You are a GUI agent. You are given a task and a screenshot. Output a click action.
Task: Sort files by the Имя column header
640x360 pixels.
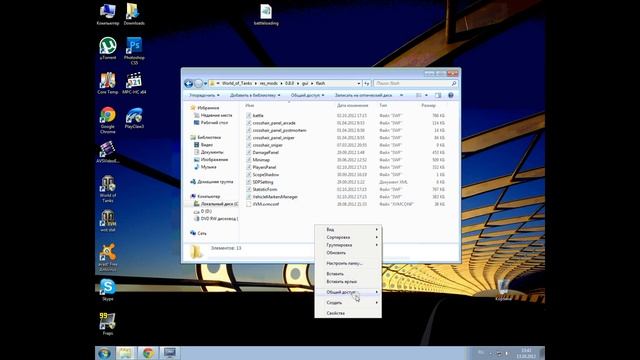pos(250,105)
